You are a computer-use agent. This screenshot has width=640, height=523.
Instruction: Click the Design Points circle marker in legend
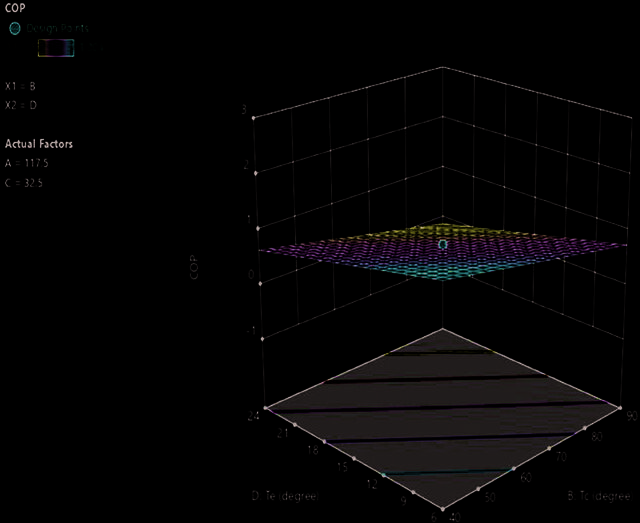point(15,28)
